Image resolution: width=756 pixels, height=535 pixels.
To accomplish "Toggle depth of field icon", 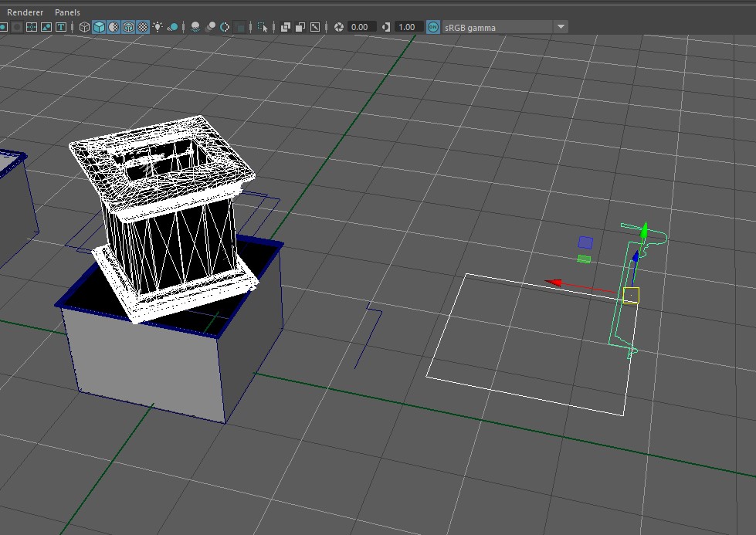I will pyautogui.click(x=239, y=27).
